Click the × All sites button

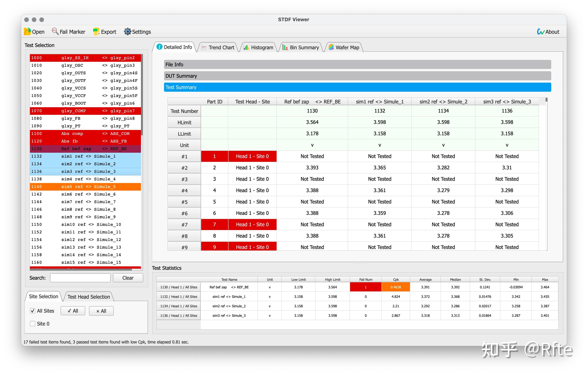(101, 311)
